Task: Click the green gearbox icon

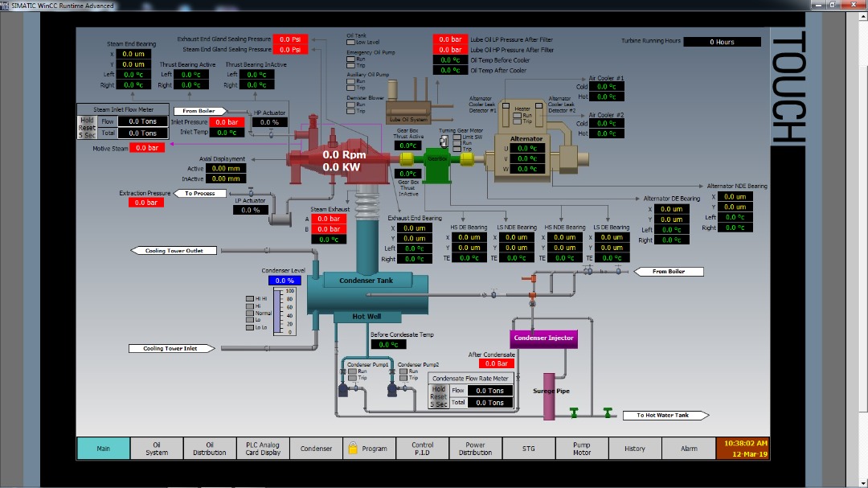Action: pyautogui.click(x=437, y=161)
